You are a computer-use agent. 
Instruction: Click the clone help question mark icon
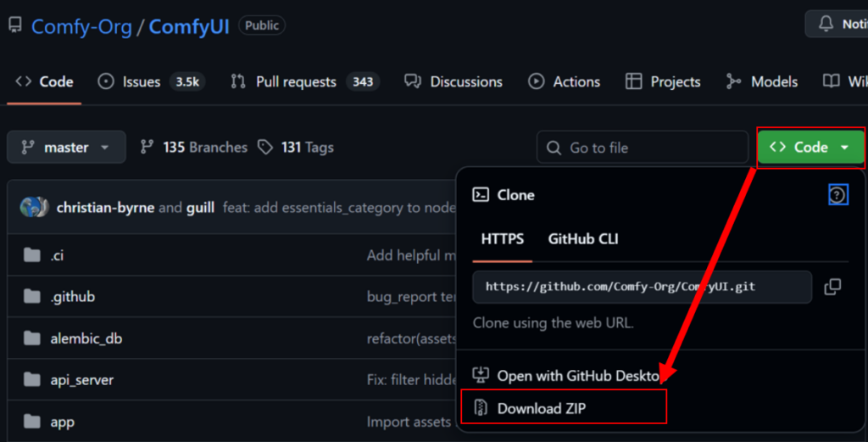coord(837,195)
